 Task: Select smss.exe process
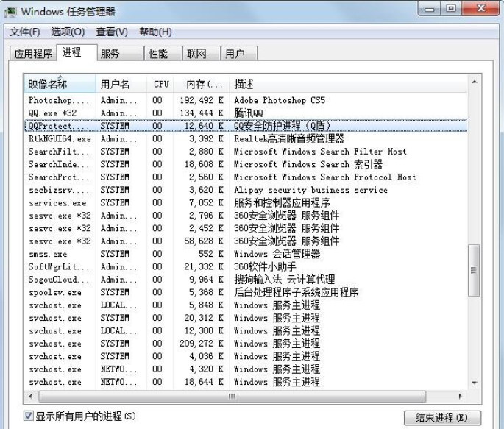point(246,254)
